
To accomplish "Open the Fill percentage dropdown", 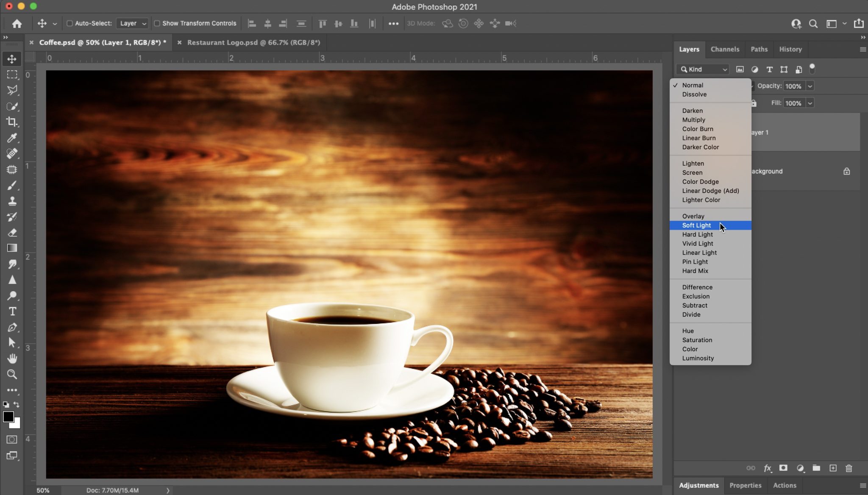I will [810, 103].
